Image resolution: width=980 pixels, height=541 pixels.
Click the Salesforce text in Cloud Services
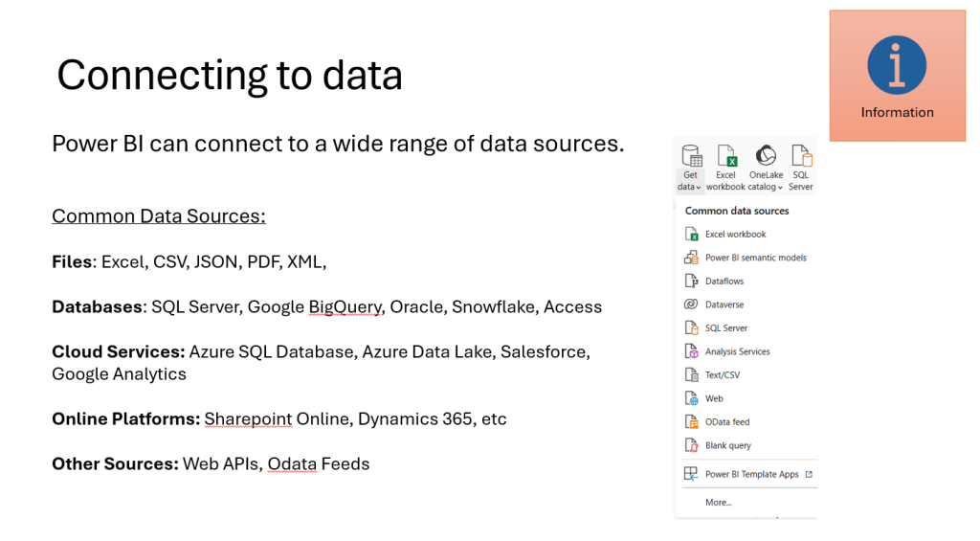544,351
